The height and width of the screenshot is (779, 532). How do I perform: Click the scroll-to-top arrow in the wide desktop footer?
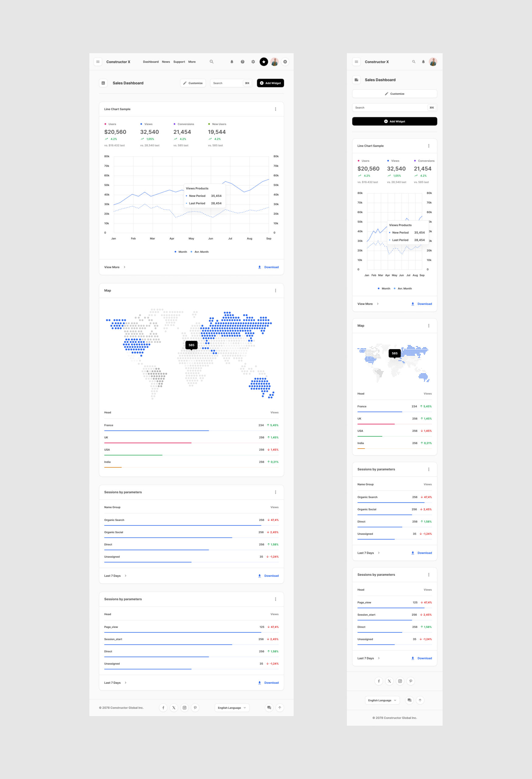click(x=280, y=707)
